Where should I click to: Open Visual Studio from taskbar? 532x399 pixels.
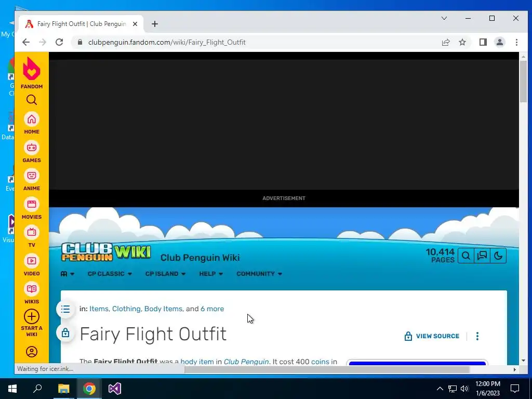click(x=115, y=389)
